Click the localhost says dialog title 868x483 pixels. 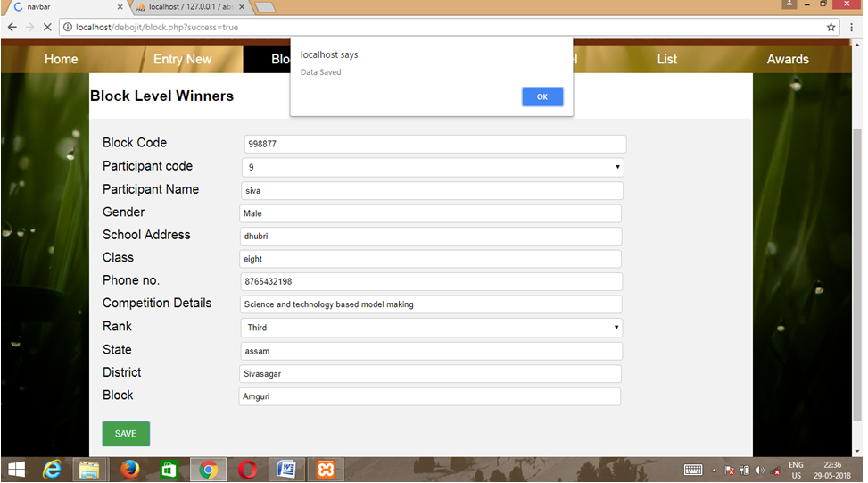coord(329,54)
